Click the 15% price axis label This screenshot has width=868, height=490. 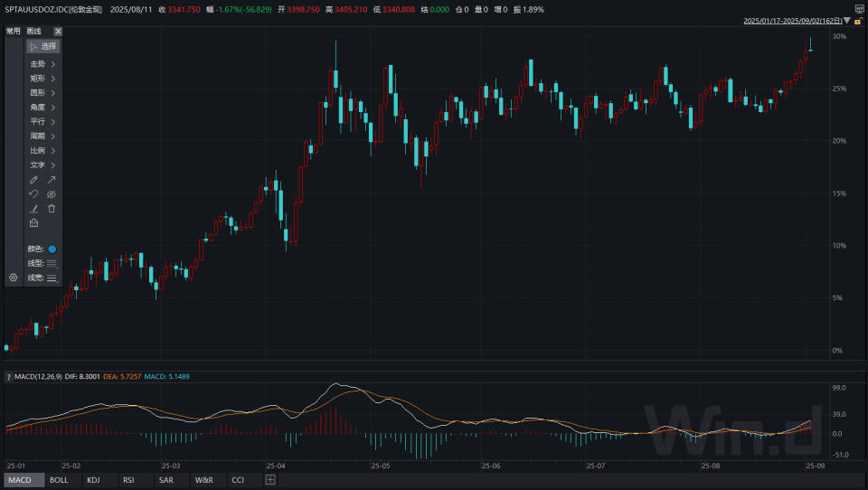point(839,193)
